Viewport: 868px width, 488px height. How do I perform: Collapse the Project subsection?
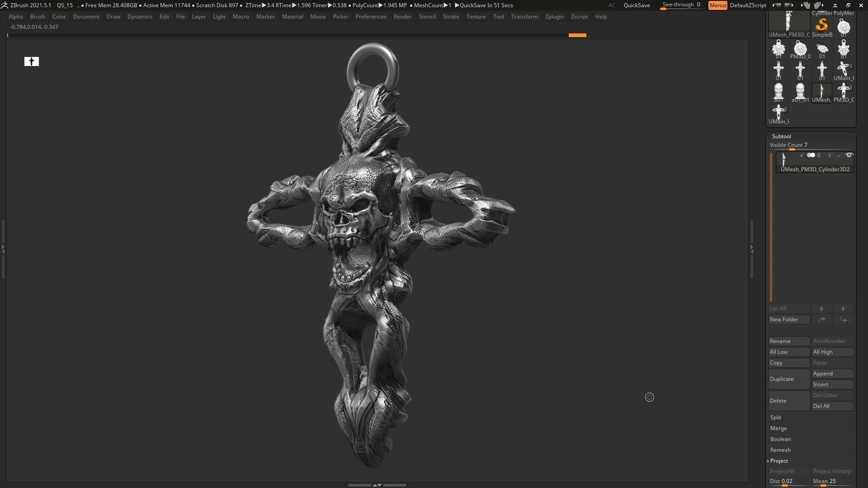[x=779, y=461]
